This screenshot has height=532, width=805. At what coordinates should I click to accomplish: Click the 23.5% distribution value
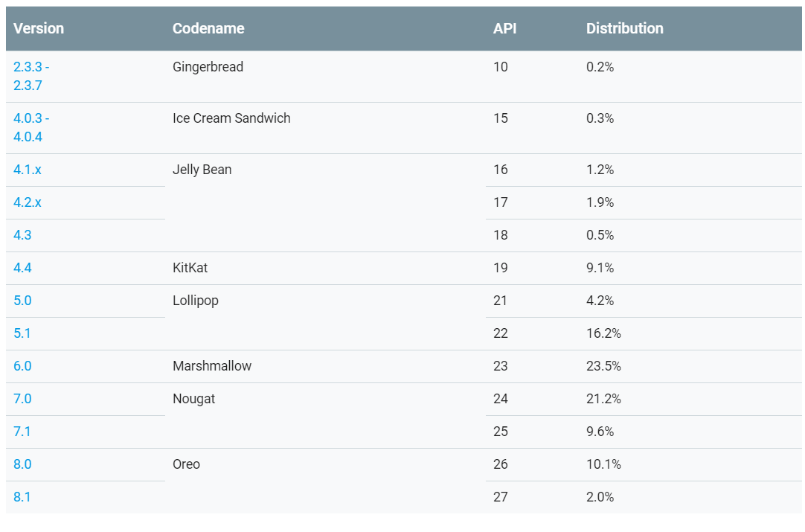point(603,366)
